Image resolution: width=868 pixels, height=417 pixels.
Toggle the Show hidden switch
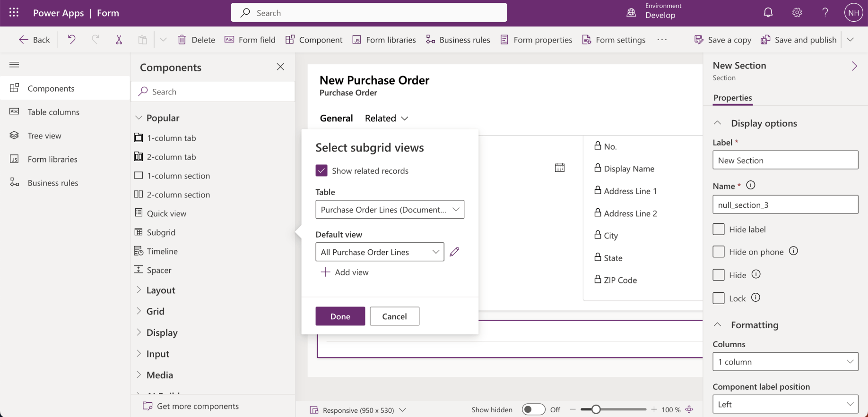point(533,409)
